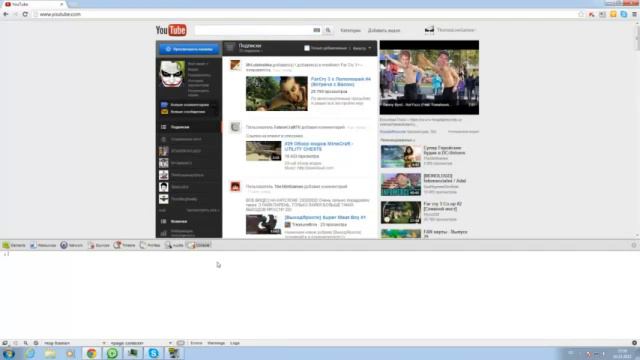Toggle the only-uploads checkbox in feed header
Image resolution: width=640 pixels, height=360 pixels.
tap(307, 48)
